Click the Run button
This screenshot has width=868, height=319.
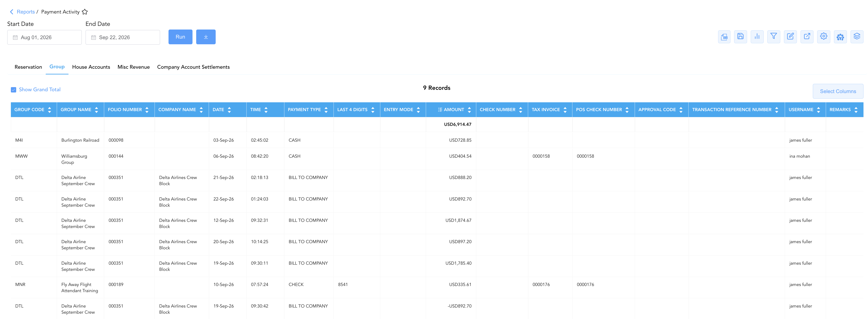pyautogui.click(x=180, y=37)
